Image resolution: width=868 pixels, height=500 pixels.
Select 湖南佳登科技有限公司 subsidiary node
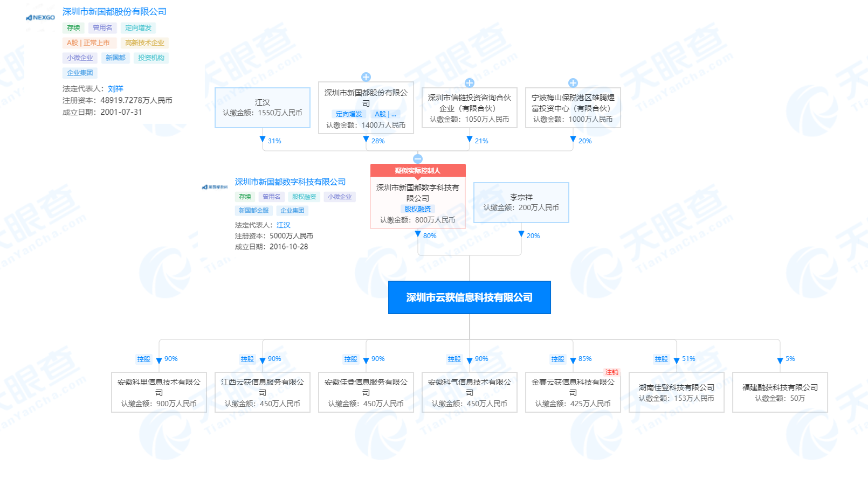coord(677,392)
